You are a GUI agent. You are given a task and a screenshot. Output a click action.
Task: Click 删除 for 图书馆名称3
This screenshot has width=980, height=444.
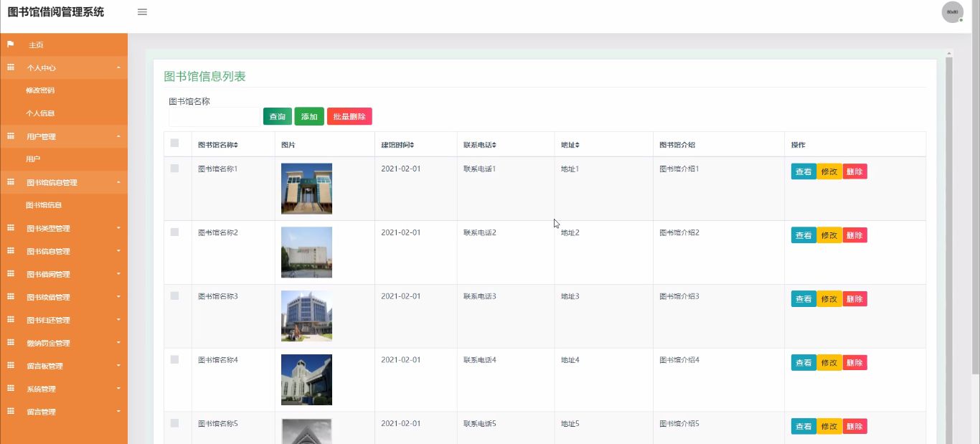pos(854,299)
